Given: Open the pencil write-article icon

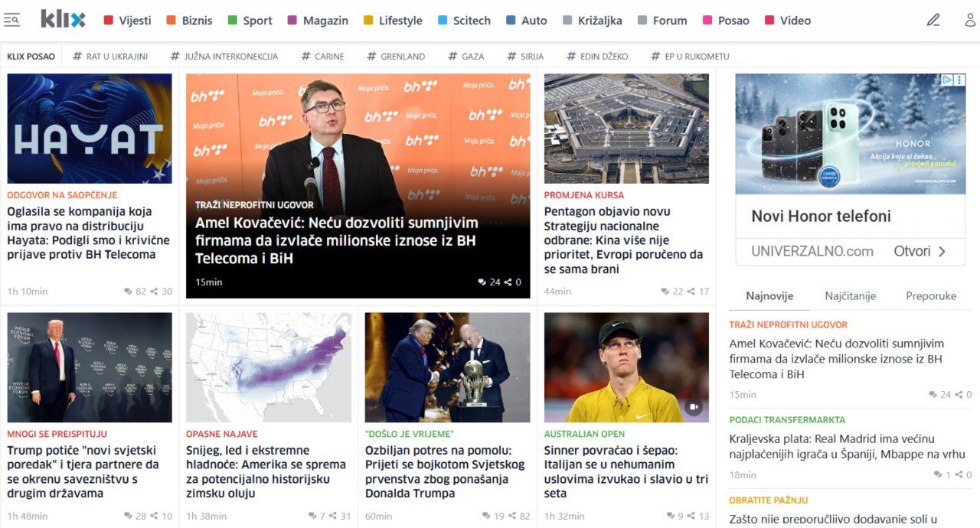Looking at the screenshot, I should pyautogui.click(x=933, y=20).
